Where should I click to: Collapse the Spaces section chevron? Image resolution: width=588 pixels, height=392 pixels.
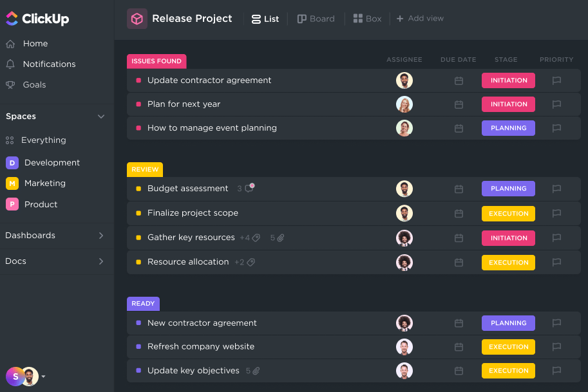(x=100, y=117)
